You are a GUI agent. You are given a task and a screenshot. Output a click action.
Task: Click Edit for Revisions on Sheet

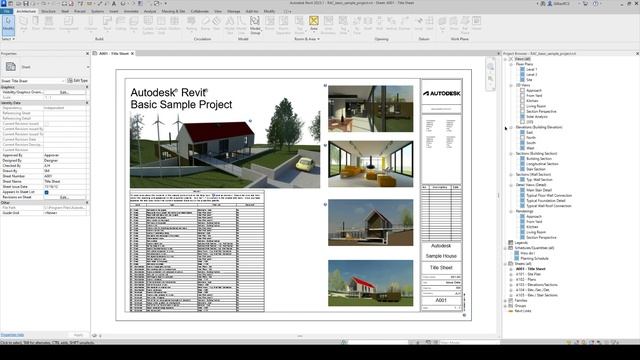(x=64, y=197)
